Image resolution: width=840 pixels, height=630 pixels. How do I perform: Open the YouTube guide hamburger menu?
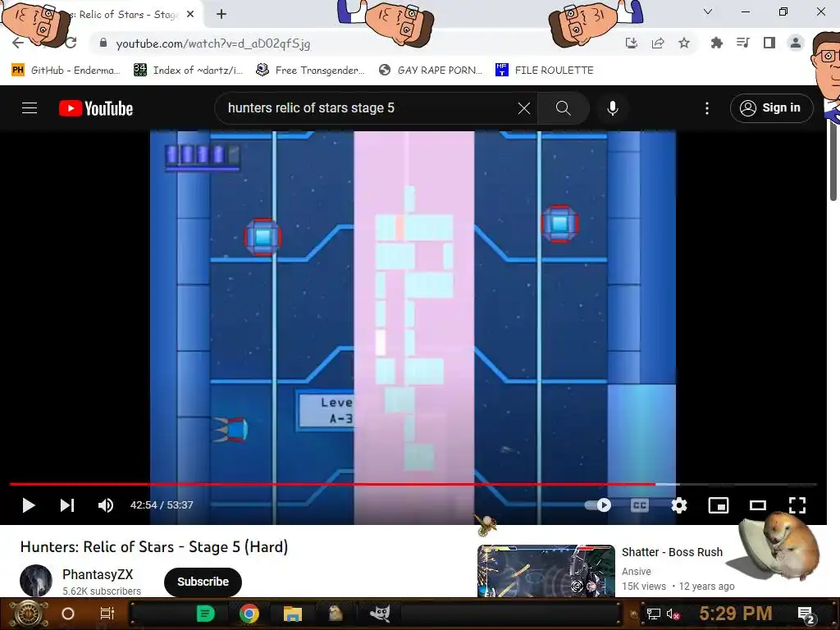point(30,108)
